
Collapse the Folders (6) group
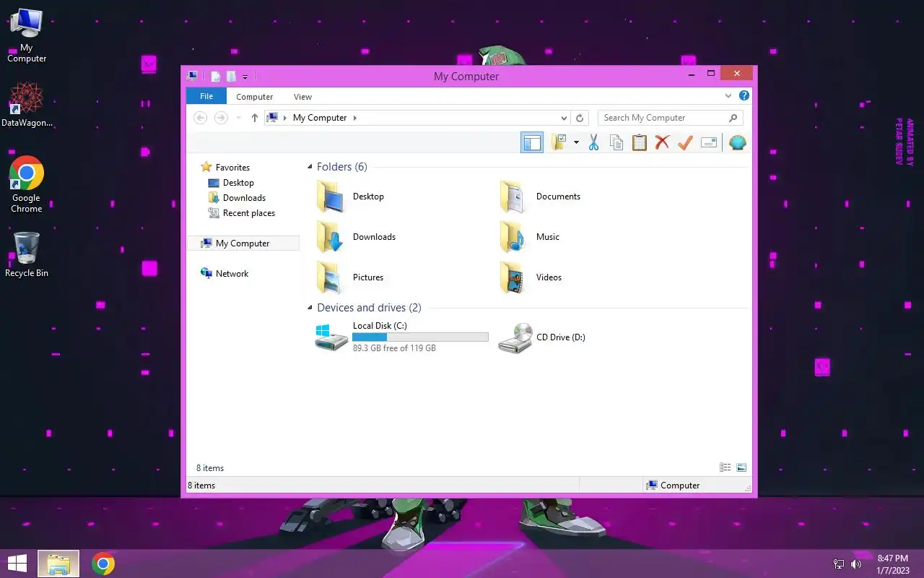pyautogui.click(x=310, y=167)
